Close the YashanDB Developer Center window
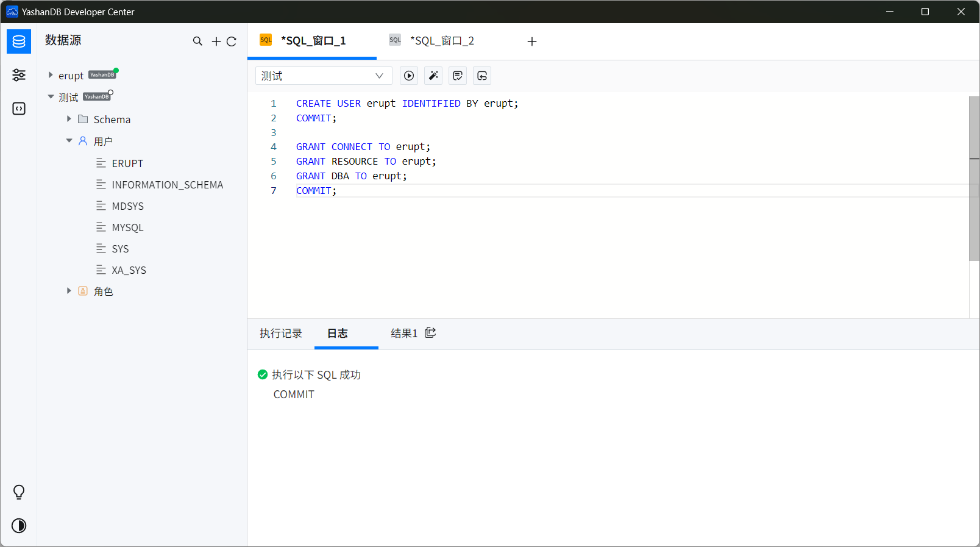 coord(961,12)
